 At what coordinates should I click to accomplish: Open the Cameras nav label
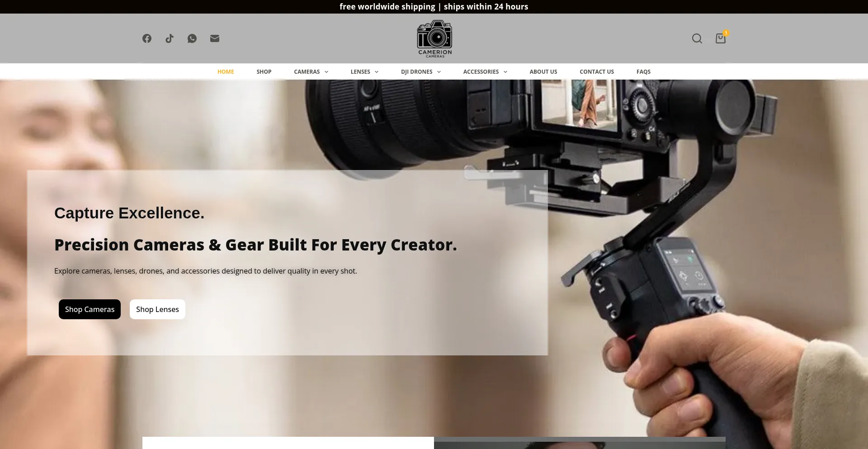pos(307,72)
